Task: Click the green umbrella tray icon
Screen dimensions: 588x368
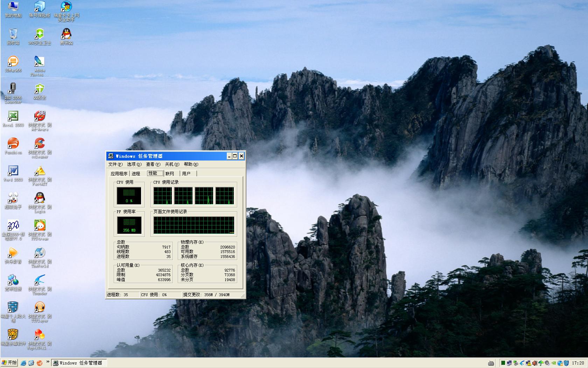Action: [x=541, y=363]
